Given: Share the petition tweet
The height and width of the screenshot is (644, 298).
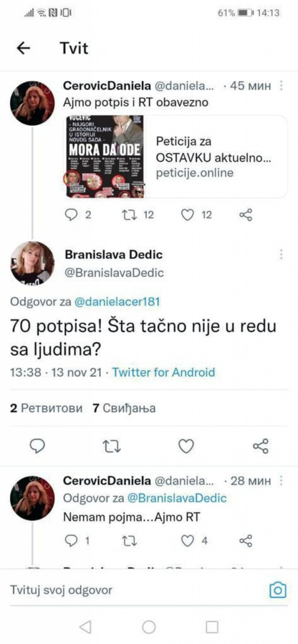Looking at the screenshot, I should click(x=246, y=215).
